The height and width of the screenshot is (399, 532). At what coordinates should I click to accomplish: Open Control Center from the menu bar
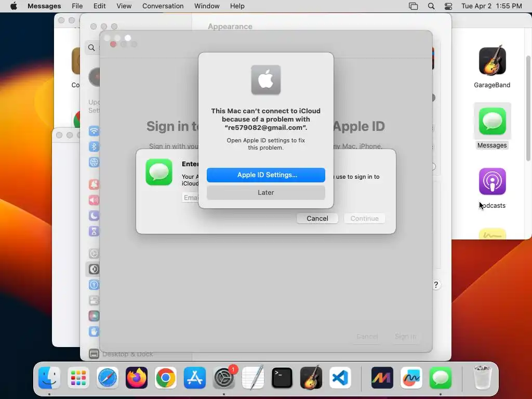[448, 6]
